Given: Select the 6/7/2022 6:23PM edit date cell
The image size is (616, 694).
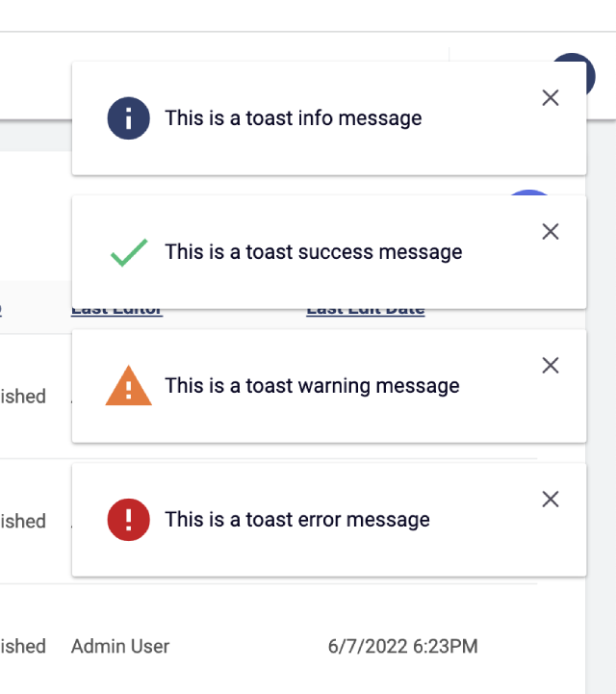Looking at the screenshot, I should click(x=402, y=646).
